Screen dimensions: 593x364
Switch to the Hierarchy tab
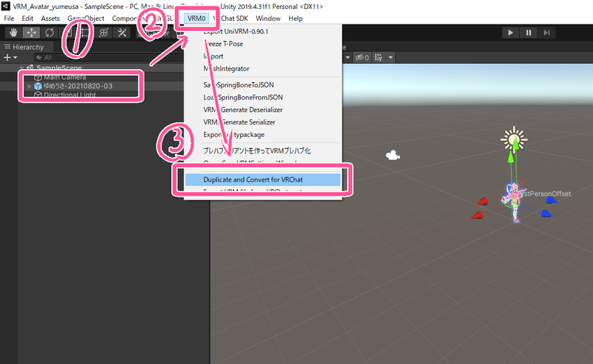click(24, 47)
